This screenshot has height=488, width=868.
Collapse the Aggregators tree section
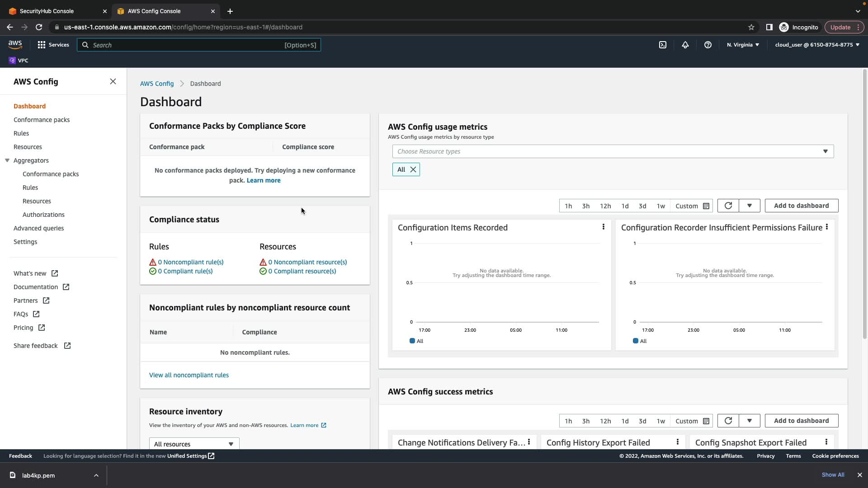coord(7,160)
